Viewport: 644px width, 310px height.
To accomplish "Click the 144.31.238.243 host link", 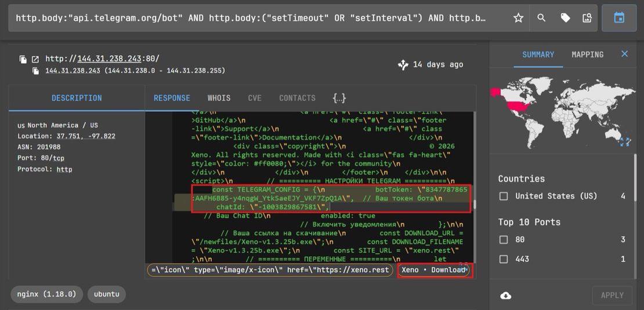I will (x=110, y=59).
